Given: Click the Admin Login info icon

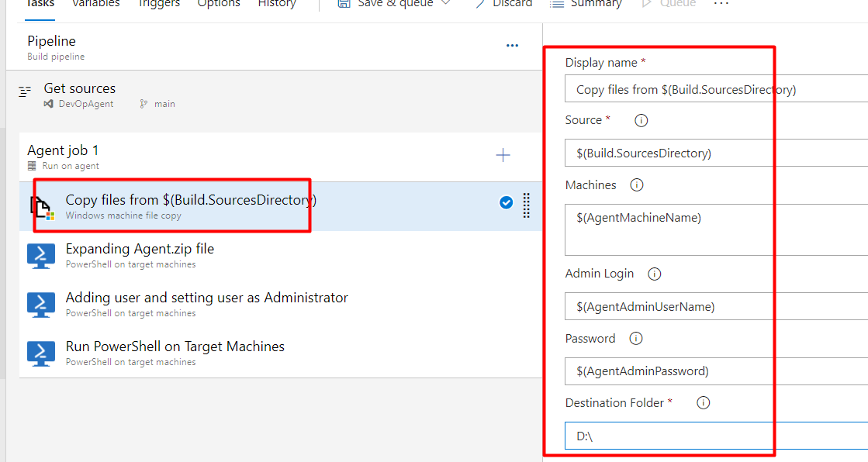Looking at the screenshot, I should [x=655, y=274].
